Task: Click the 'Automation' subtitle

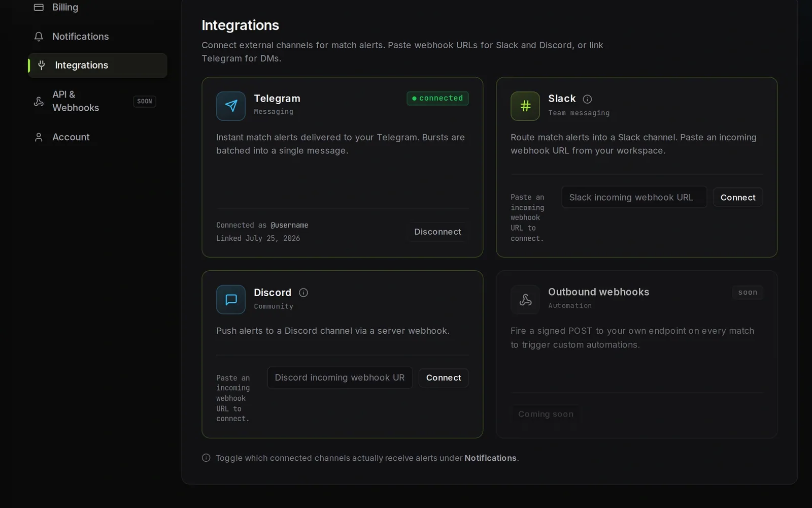Action: pos(569,305)
